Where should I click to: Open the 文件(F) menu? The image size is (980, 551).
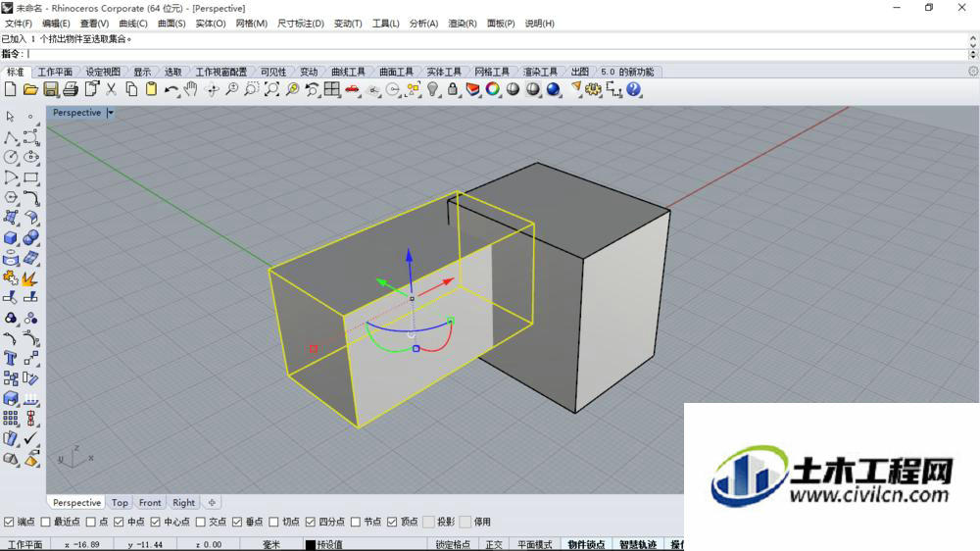(x=18, y=24)
